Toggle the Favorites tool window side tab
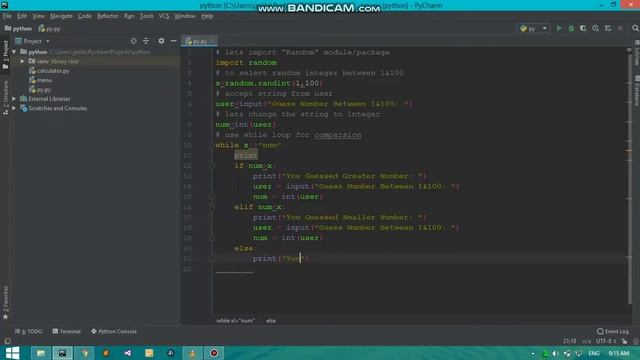Image resolution: width=640 pixels, height=360 pixels. [5, 302]
